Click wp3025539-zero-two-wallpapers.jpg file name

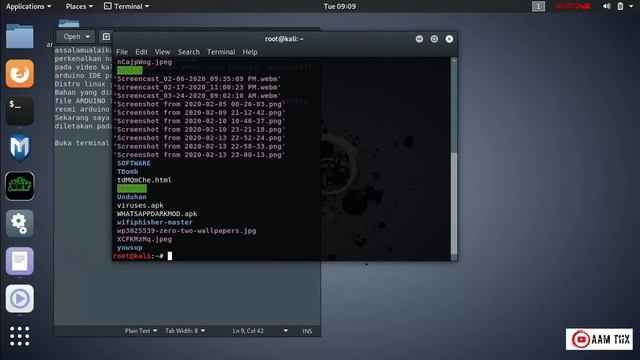click(x=187, y=231)
